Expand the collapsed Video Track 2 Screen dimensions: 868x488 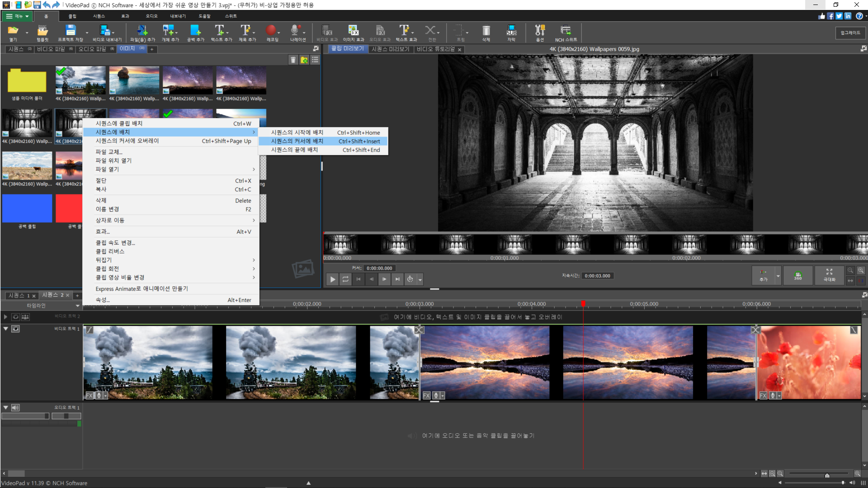point(5,317)
